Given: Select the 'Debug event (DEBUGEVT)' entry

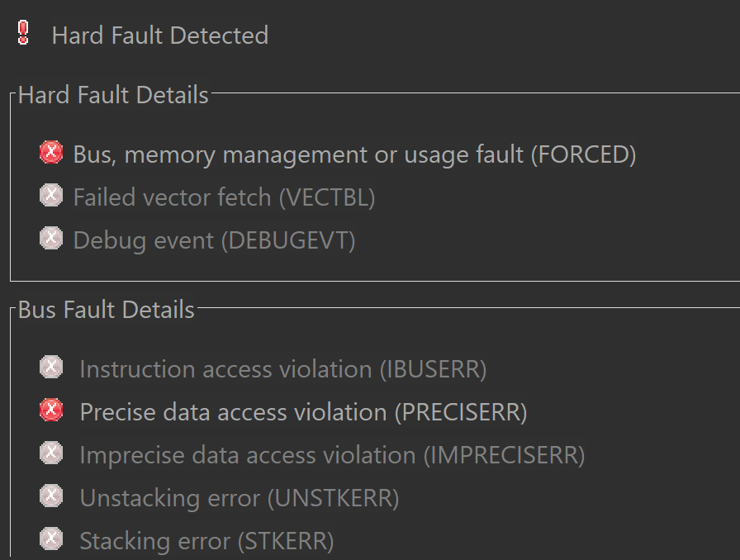Looking at the screenshot, I should click(214, 240).
